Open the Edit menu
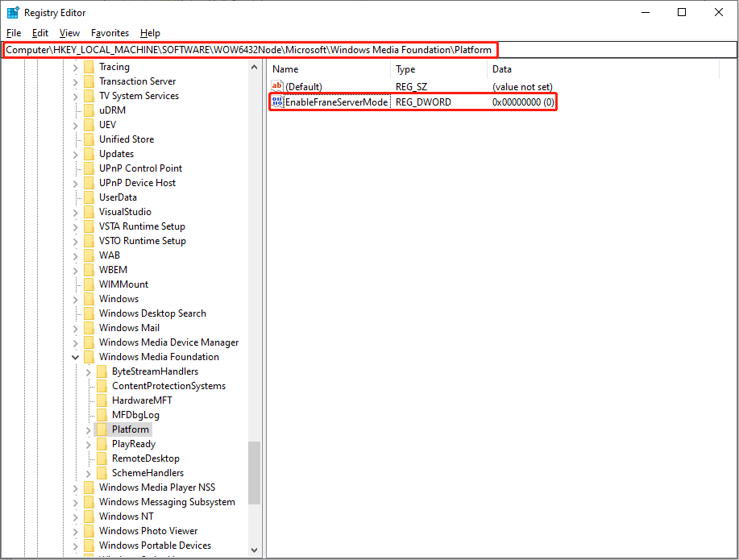 click(40, 33)
